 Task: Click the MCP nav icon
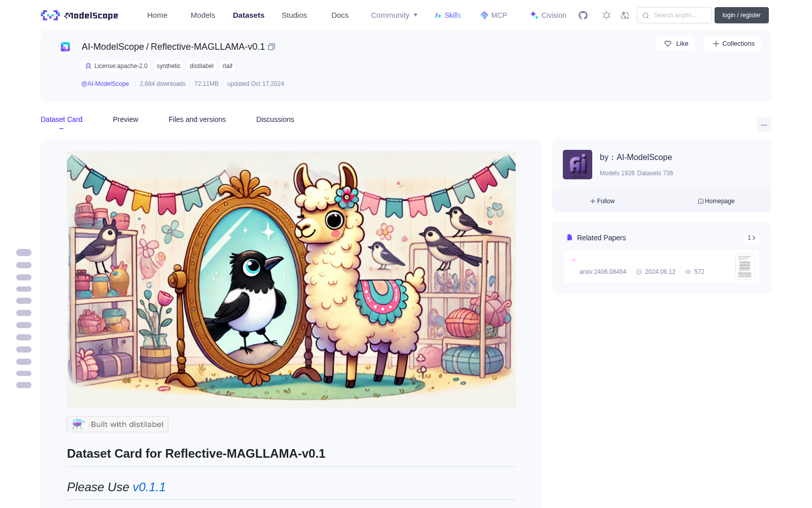point(484,15)
